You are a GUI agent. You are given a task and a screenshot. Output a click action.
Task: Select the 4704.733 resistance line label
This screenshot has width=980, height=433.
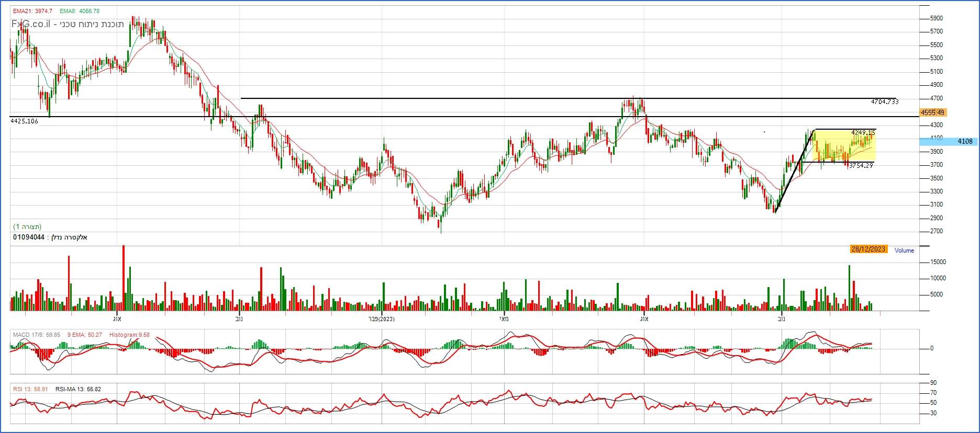(x=884, y=102)
